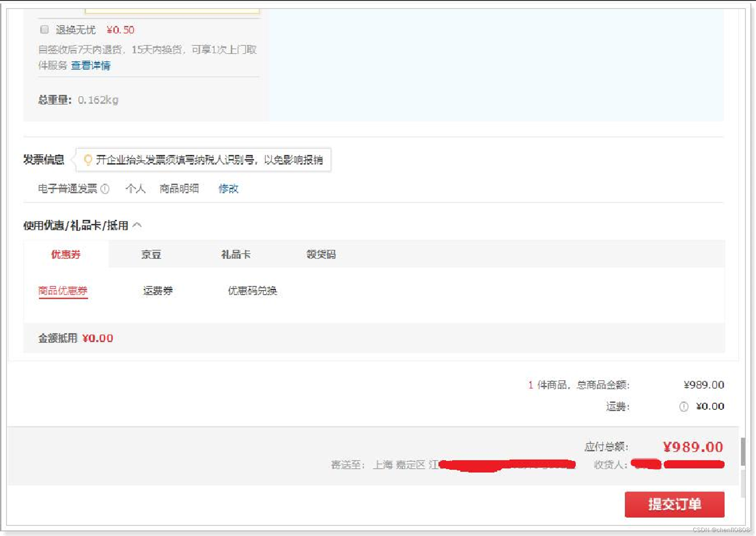
Task: Tick the 退换无忧 service checkbox
Action: pyautogui.click(x=44, y=29)
